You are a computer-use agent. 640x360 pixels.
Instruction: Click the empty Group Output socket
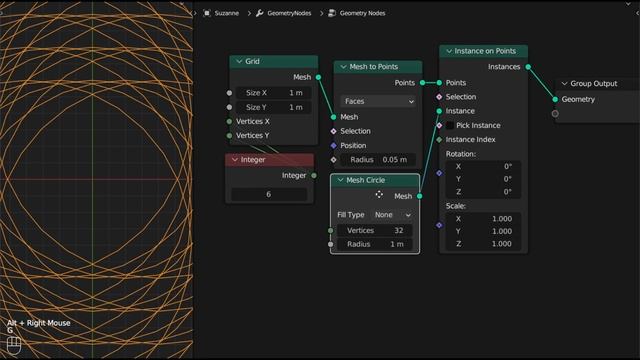click(x=555, y=113)
